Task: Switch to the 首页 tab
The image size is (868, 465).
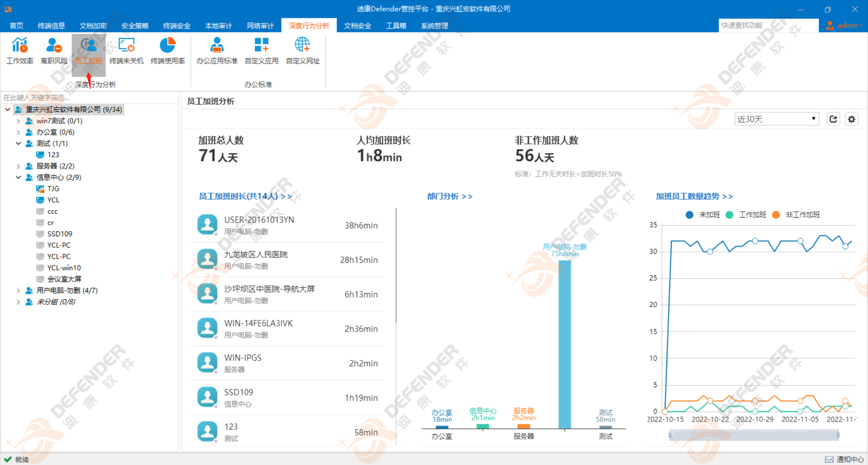Action: coord(16,26)
